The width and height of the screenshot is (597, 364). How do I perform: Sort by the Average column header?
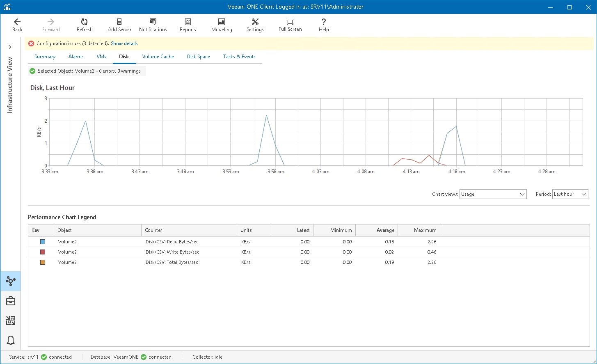(x=377, y=230)
